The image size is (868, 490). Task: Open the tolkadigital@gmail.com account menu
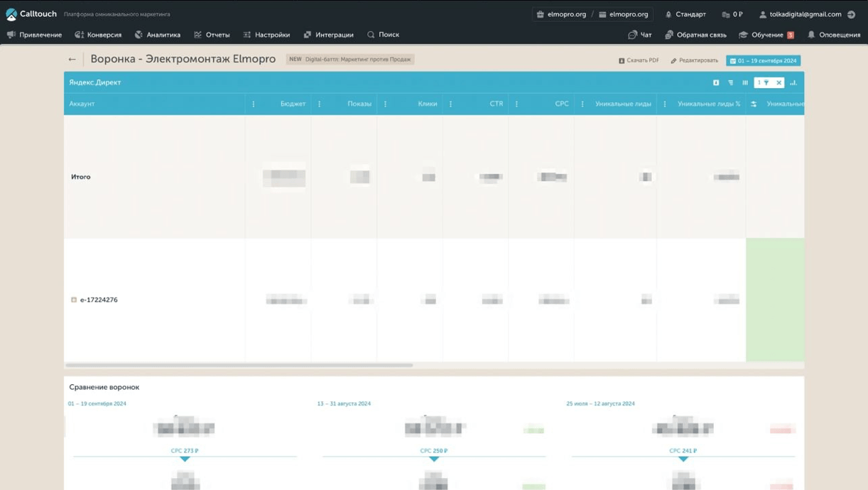800,14
